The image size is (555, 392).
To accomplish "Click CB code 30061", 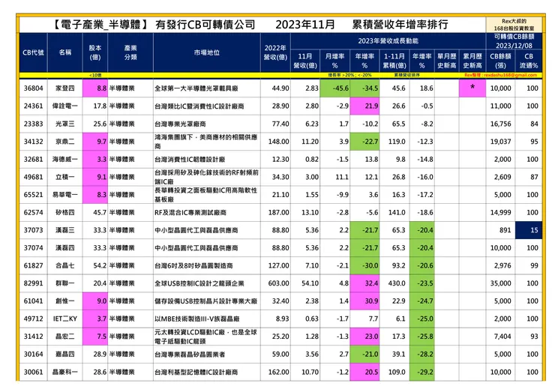I will click(33, 372).
